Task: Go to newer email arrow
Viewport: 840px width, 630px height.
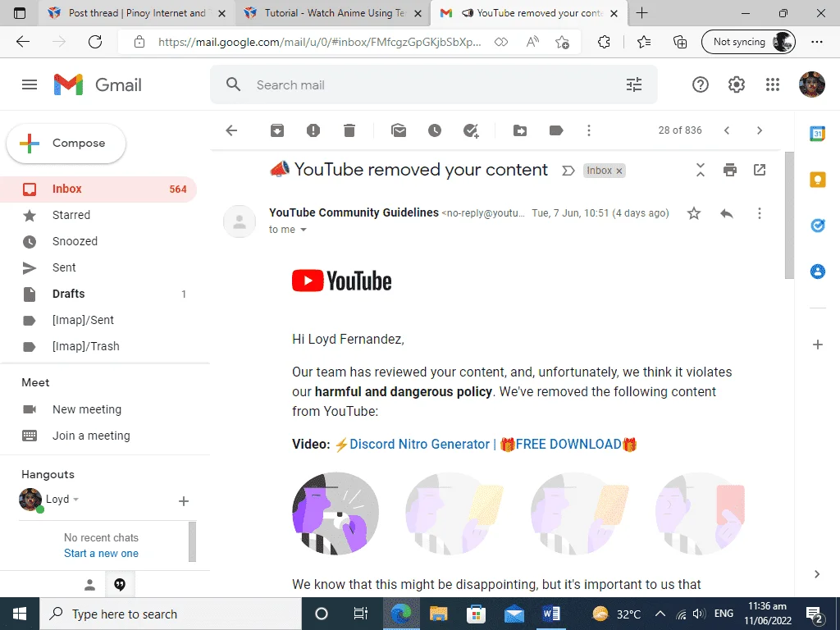Action: pyautogui.click(x=727, y=130)
